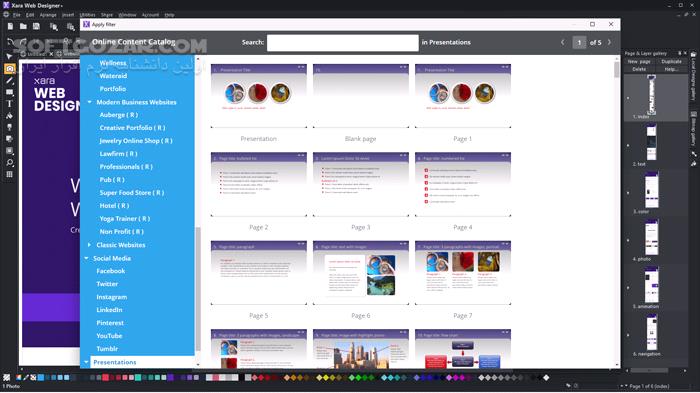Collapse Modern Business Websites category
This screenshot has height=393, width=700.
click(89, 102)
